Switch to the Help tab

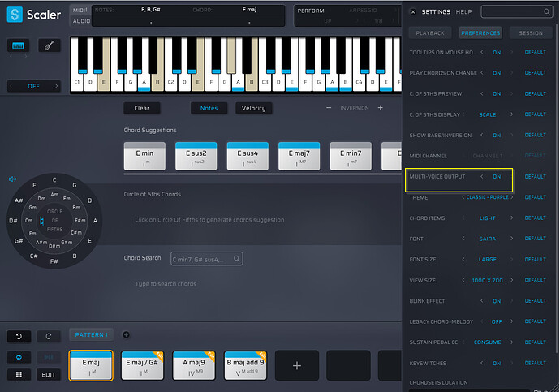click(463, 12)
